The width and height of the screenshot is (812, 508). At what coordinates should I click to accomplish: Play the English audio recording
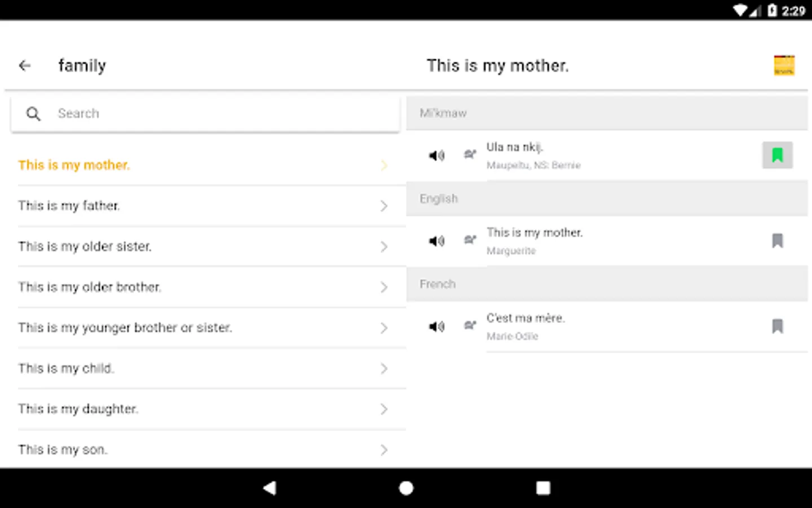tap(436, 241)
